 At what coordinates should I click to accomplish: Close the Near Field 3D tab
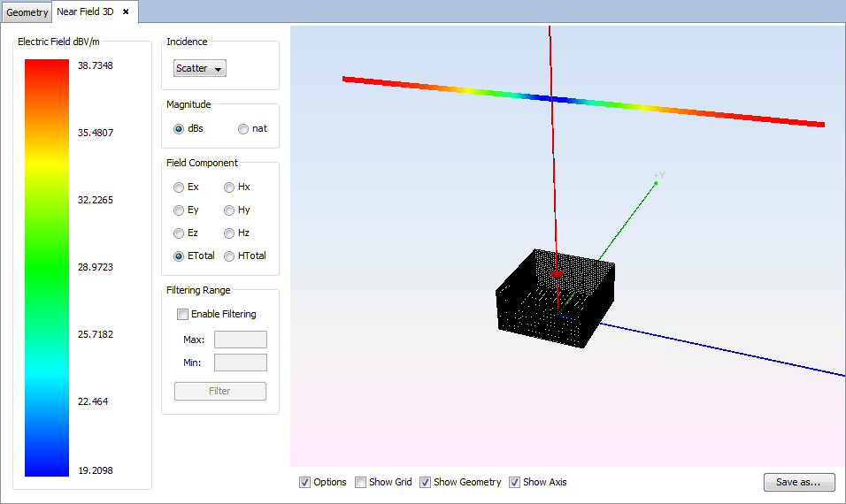[x=126, y=11]
